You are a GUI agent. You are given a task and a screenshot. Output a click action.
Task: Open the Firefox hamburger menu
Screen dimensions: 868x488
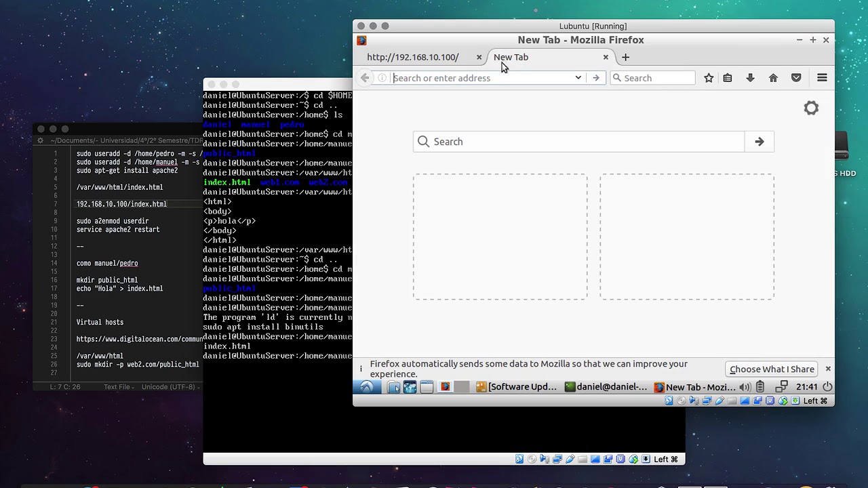click(x=822, y=78)
